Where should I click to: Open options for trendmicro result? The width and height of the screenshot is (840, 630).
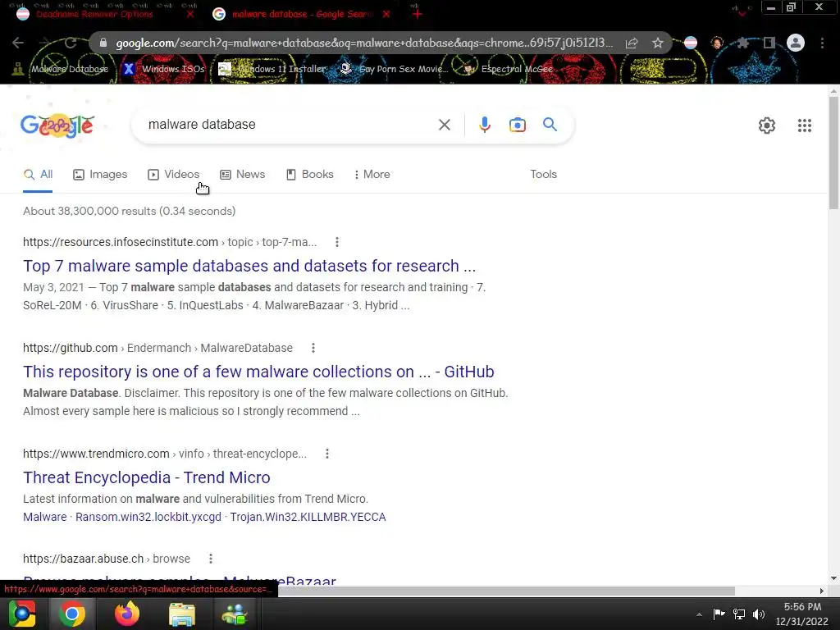(x=327, y=454)
